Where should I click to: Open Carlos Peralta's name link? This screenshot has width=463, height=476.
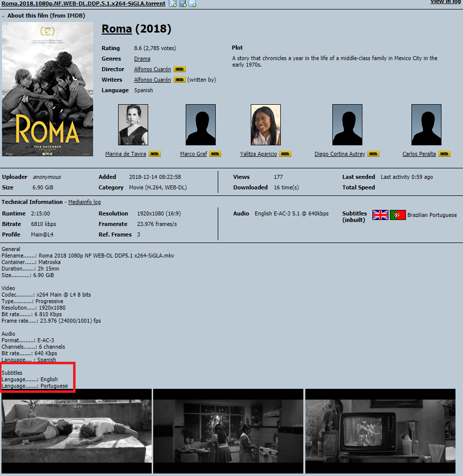point(419,154)
